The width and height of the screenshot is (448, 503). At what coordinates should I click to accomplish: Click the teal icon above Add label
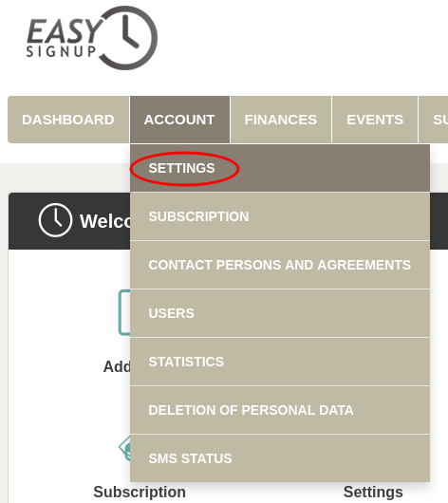click(124, 312)
